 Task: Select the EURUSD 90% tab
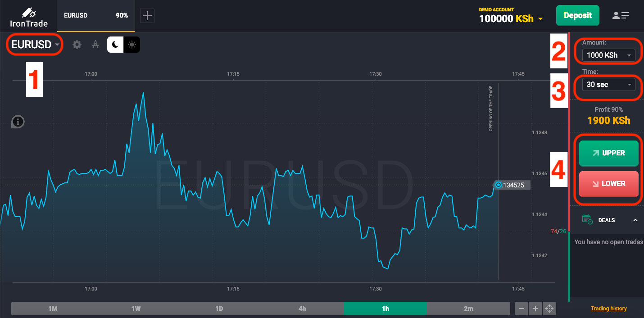[96, 16]
